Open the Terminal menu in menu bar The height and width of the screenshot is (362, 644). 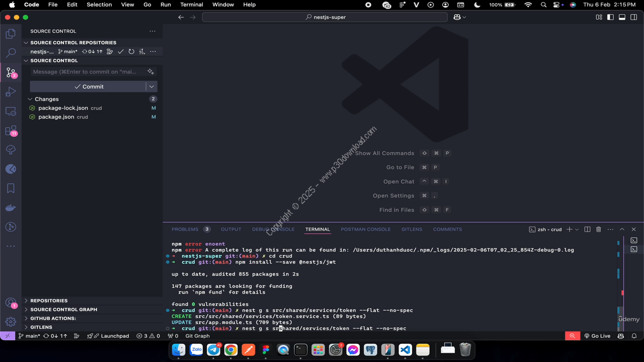pyautogui.click(x=192, y=5)
